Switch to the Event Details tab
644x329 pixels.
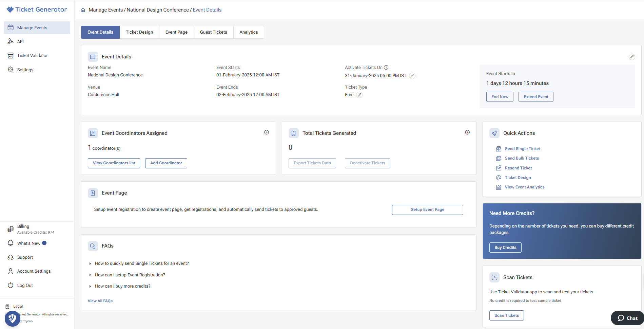point(100,32)
